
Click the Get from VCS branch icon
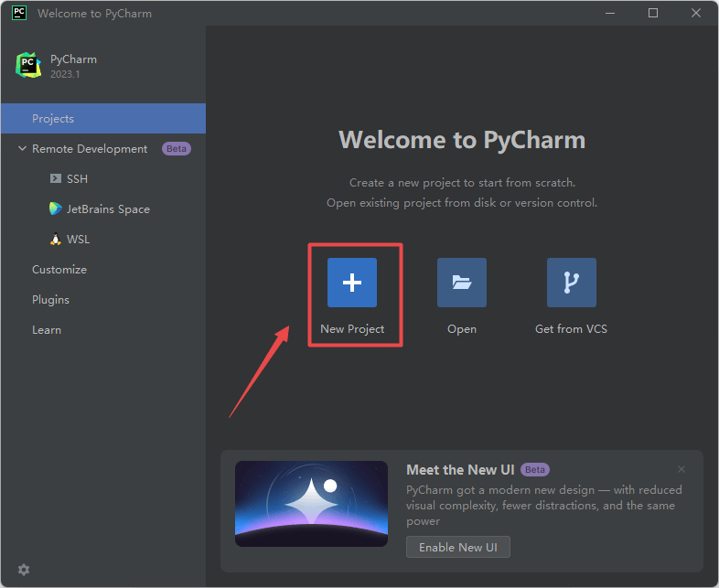[x=572, y=283]
